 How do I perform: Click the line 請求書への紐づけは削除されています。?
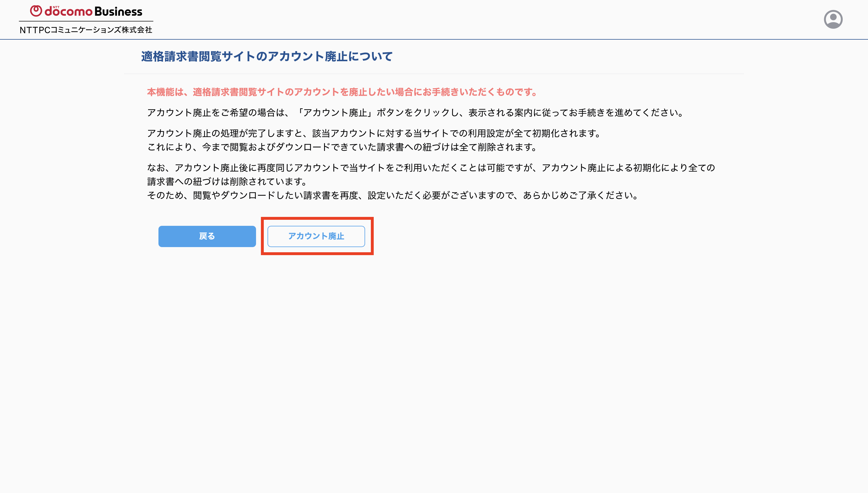[x=227, y=182]
